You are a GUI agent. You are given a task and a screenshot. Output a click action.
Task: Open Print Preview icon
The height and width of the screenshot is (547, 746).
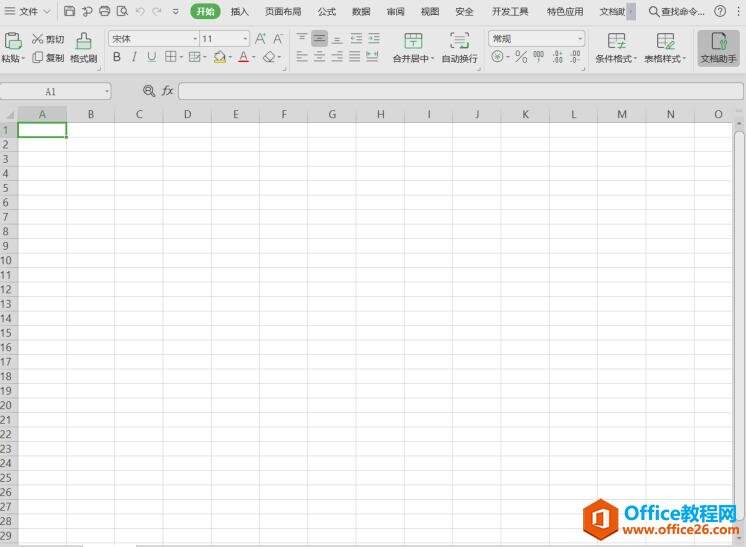122,11
